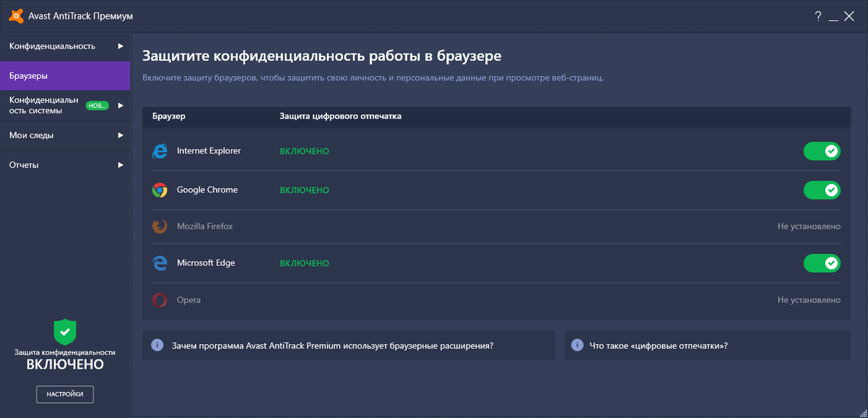Screen dimensions: 868x418
Task: Click the Mozilla Firefox name label
Action: pyautogui.click(x=205, y=226)
